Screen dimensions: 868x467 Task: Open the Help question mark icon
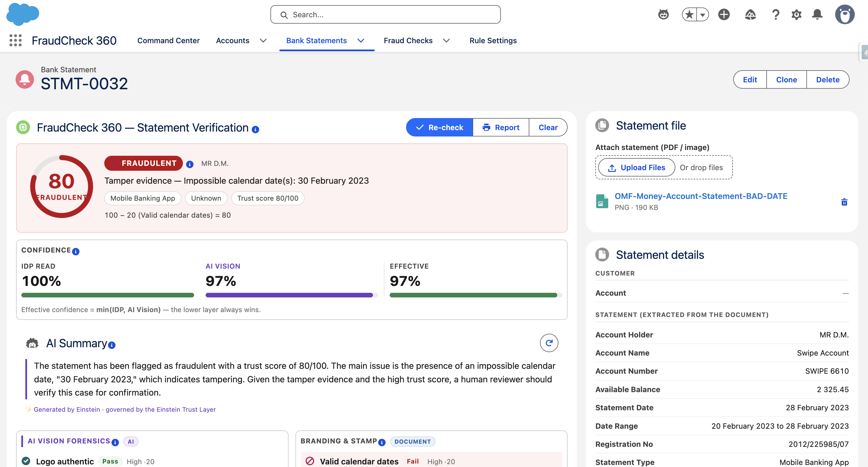(776, 14)
